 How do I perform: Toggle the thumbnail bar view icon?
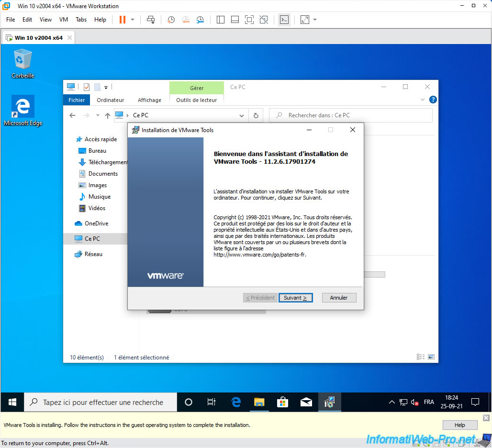tap(235, 20)
